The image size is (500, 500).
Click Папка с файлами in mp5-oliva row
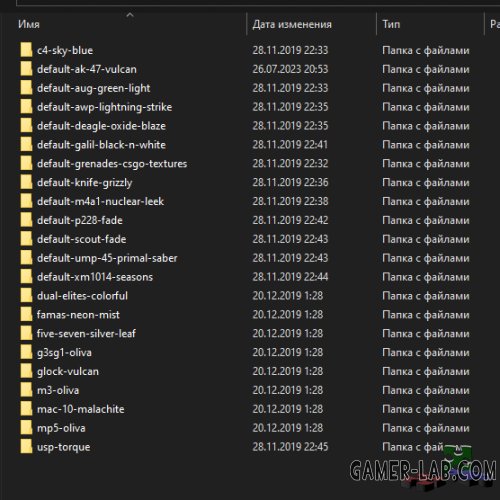(426, 428)
